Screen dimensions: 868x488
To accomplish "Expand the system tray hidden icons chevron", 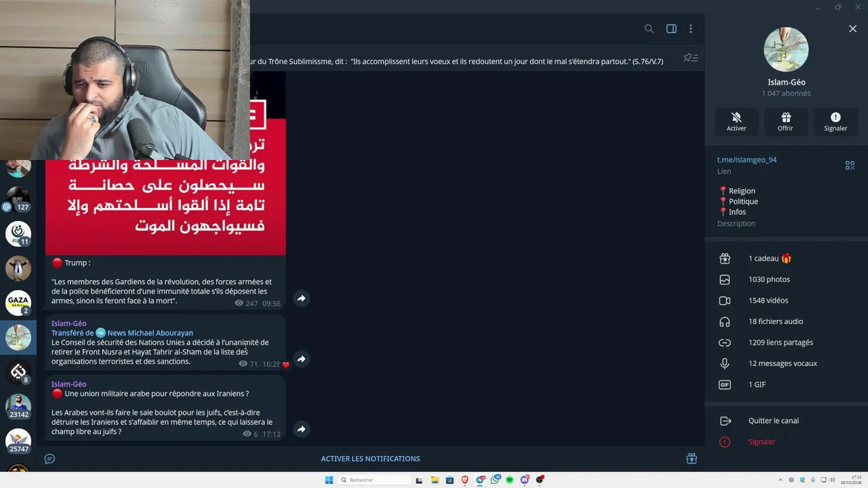I will (781, 480).
